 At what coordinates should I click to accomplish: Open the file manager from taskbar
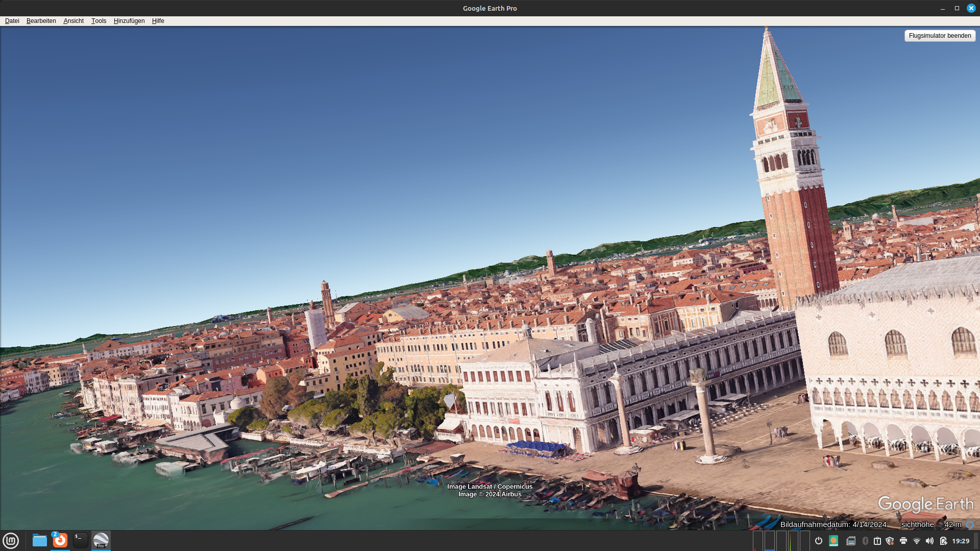click(39, 540)
